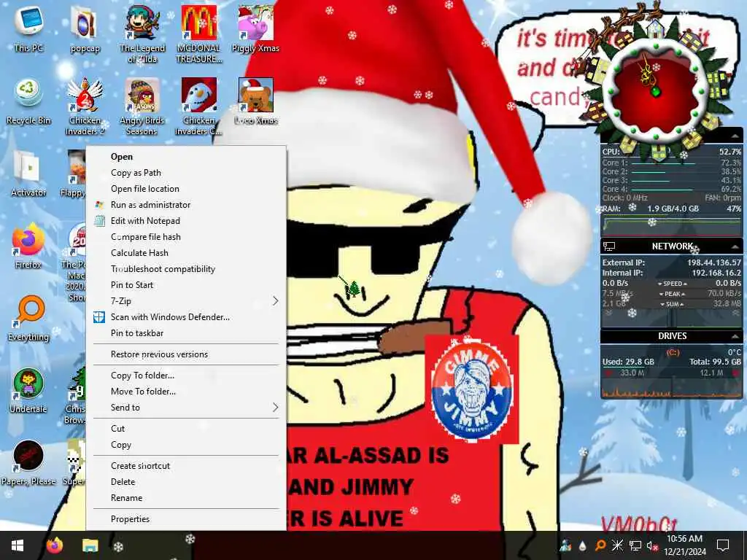This screenshot has height=560, width=747.
Task: Select the Activator desktop icon
Action: click(28, 174)
